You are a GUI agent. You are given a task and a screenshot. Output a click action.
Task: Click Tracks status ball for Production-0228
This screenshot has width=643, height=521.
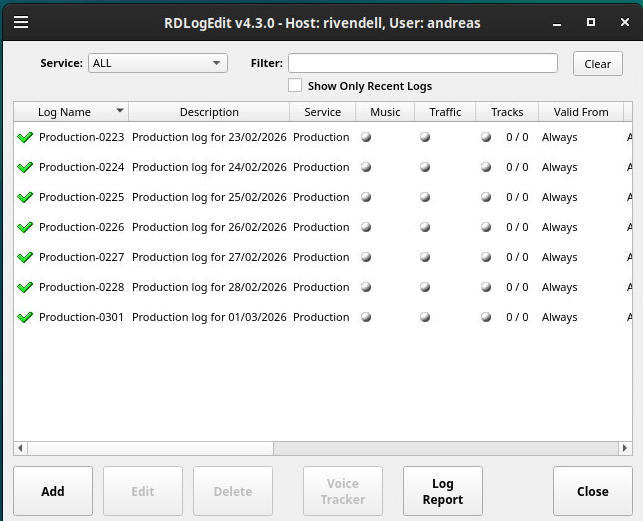486,287
